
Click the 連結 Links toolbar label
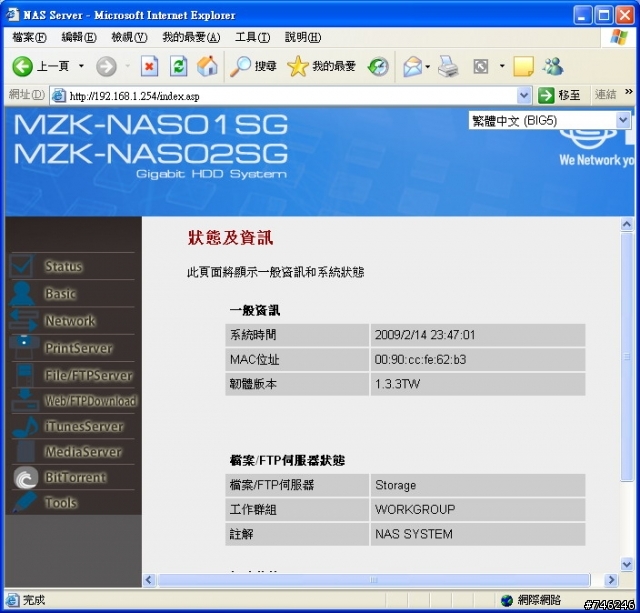pos(605,95)
